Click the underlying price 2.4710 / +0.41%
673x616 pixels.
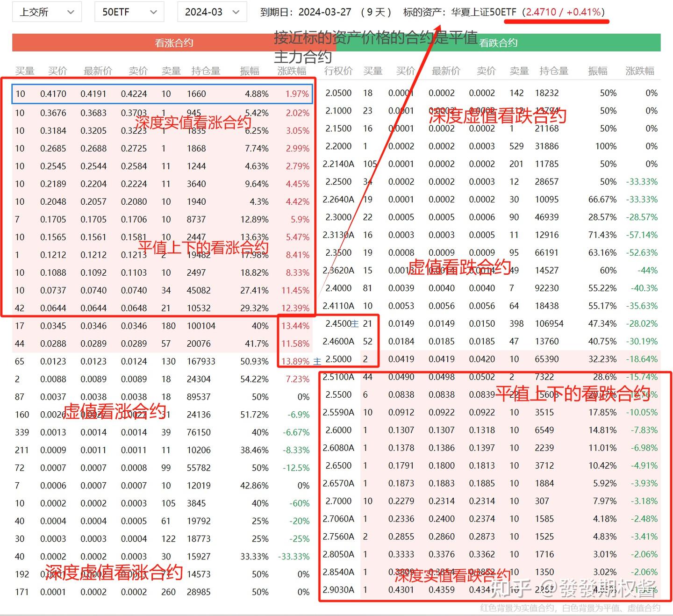pyautogui.click(x=564, y=12)
